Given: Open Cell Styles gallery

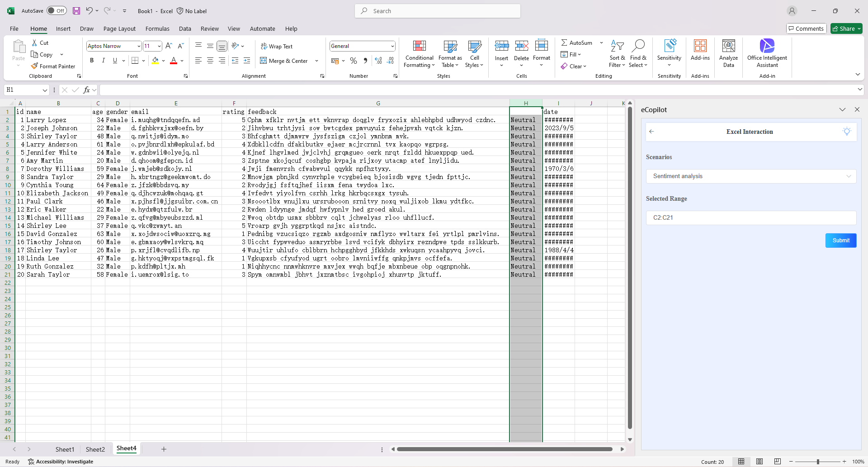Looking at the screenshot, I should 474,53.
